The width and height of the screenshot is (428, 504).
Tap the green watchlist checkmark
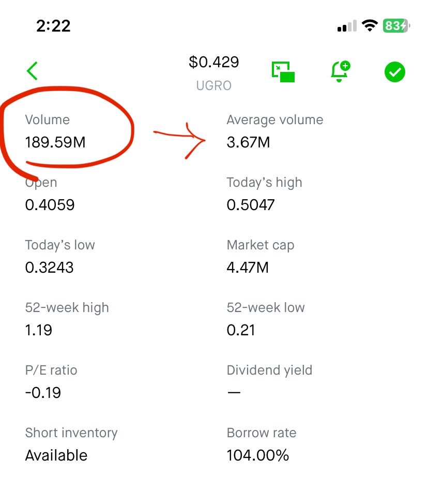point(394,72)
